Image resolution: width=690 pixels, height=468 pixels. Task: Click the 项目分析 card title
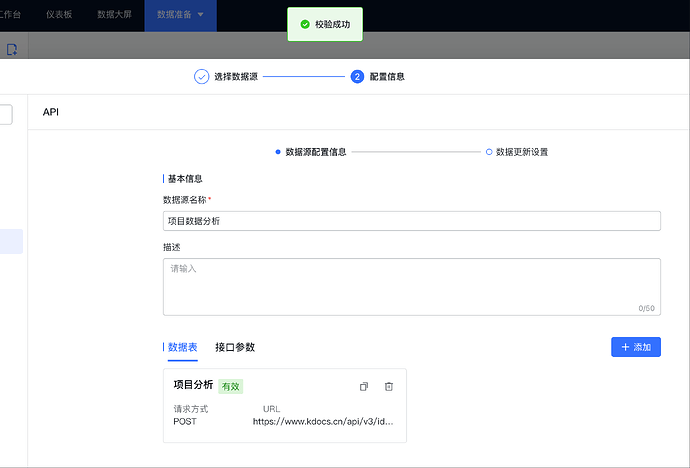click(193, 385)
